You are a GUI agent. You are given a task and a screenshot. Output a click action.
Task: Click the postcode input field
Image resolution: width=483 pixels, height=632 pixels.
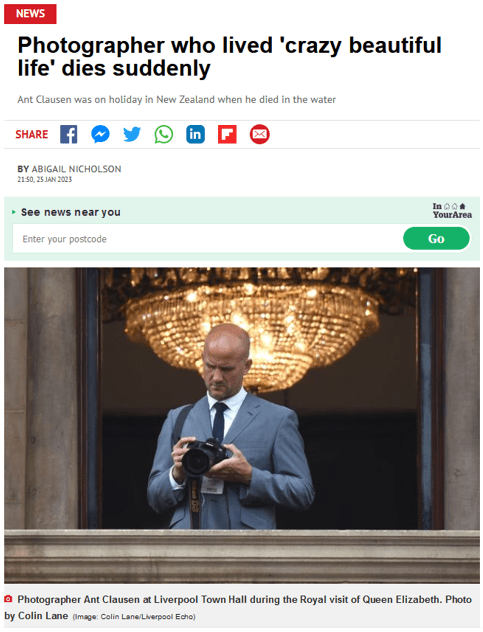pyautogui.click(x=208, y=239)
